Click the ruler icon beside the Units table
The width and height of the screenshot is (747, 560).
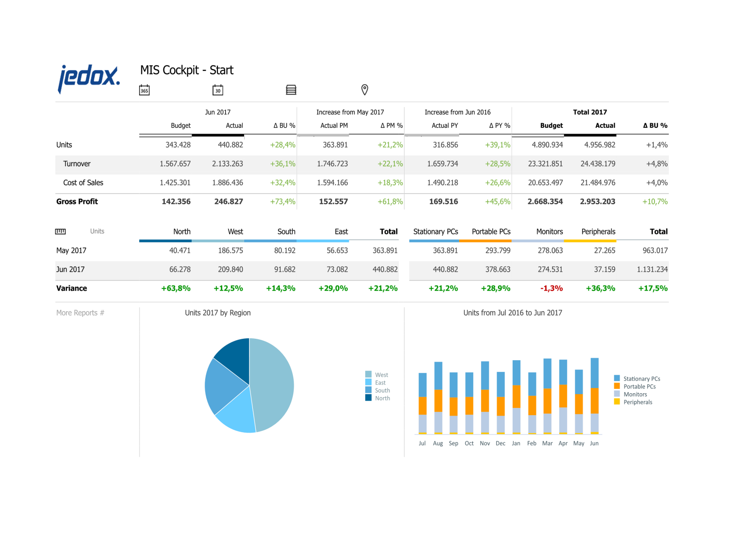(60, 231)
